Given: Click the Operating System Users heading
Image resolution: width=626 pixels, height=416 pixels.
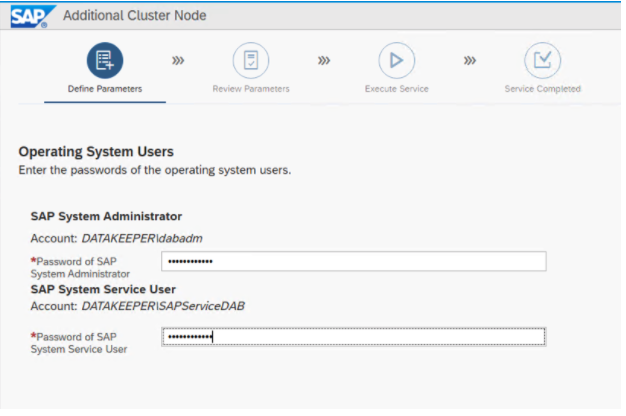Looking at the screenshot, I should coord(96,152).
